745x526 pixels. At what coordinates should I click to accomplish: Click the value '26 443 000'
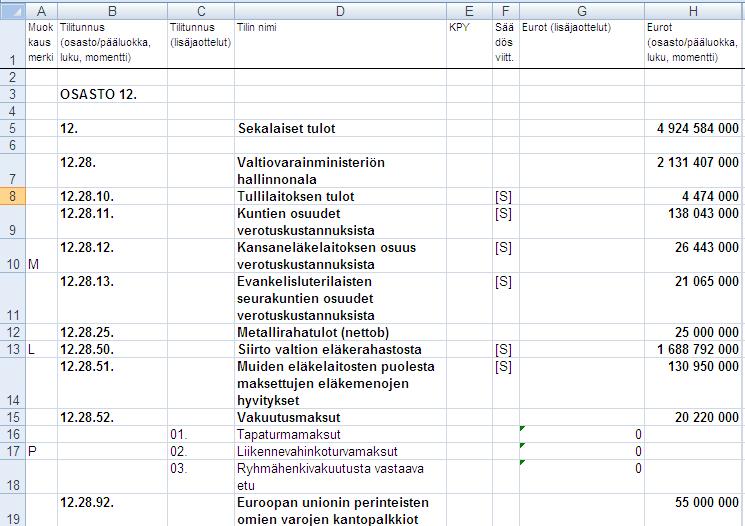pos(707,248)
